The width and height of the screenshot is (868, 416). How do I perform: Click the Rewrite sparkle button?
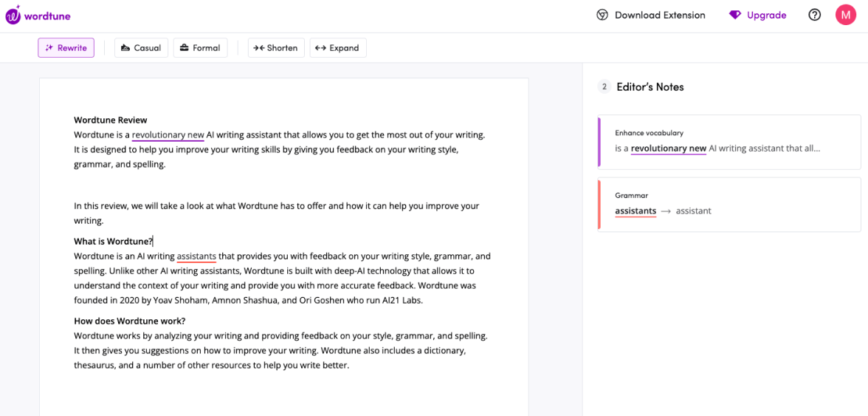(66, 48)
